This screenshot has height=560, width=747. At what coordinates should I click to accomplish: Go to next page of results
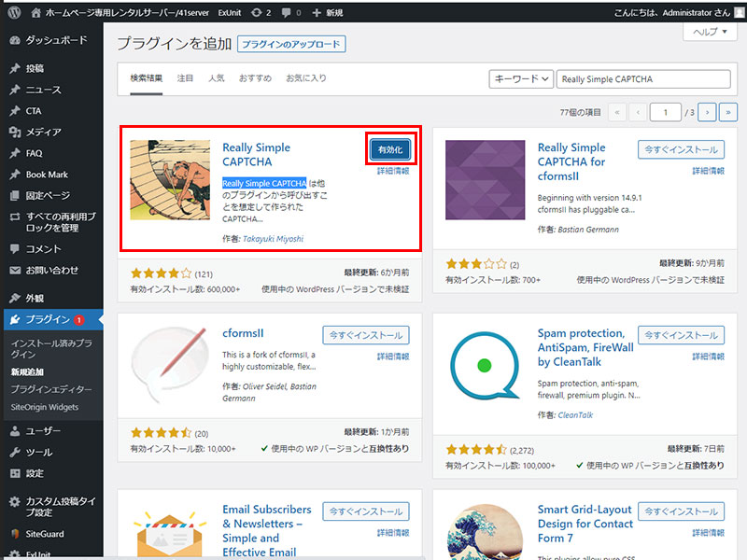707,112
